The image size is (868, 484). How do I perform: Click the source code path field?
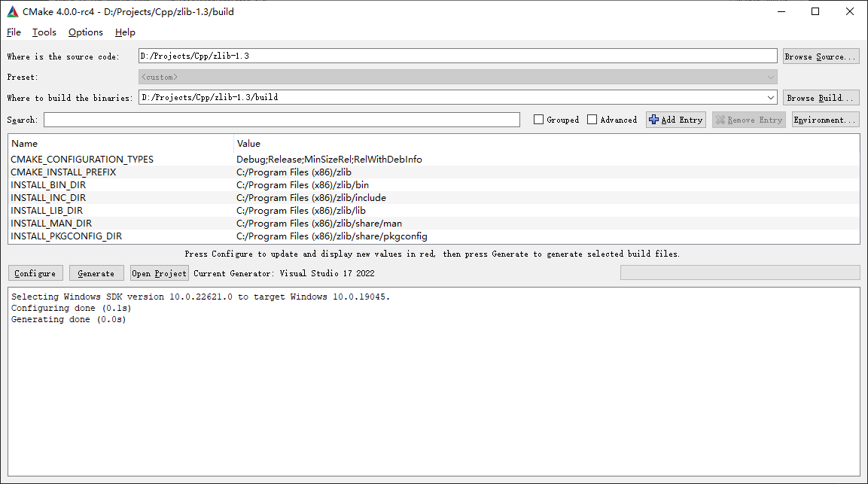click(458, 56)
